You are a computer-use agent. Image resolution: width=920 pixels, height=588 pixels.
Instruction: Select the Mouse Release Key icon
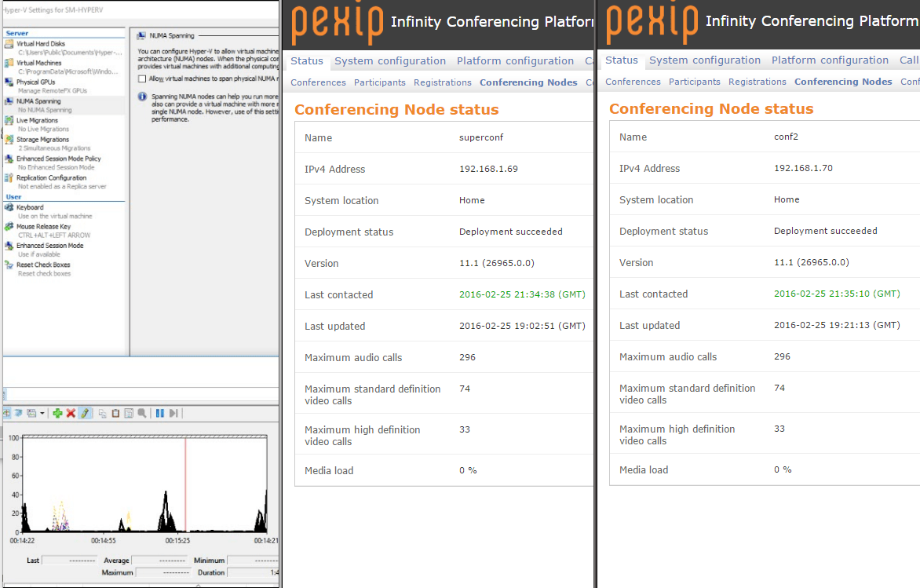(9, 227)
